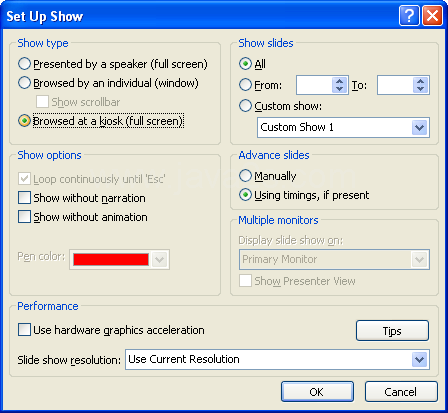448x413 pixels.
Task: Increase the From slide number
Action: coord(340,81)
